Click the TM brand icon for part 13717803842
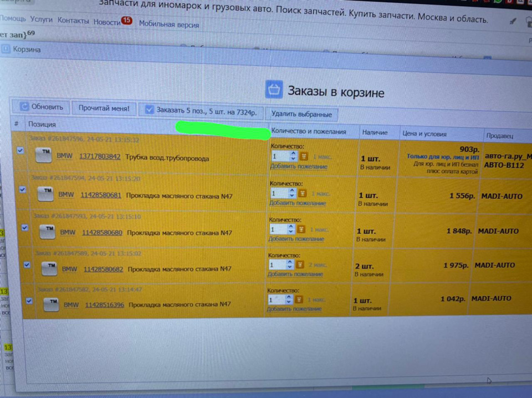This screenshot has width=532, height=398. point(43,156)
